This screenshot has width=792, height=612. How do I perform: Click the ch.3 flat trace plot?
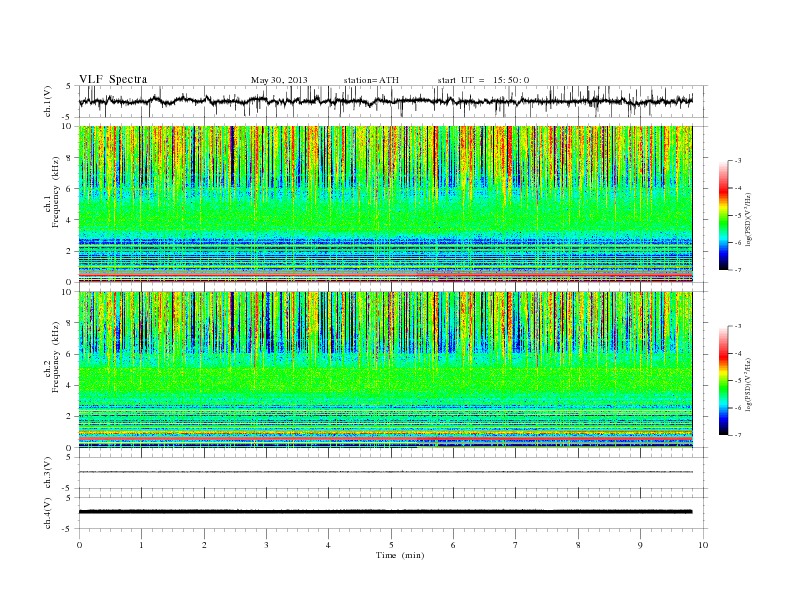[392, 473]
